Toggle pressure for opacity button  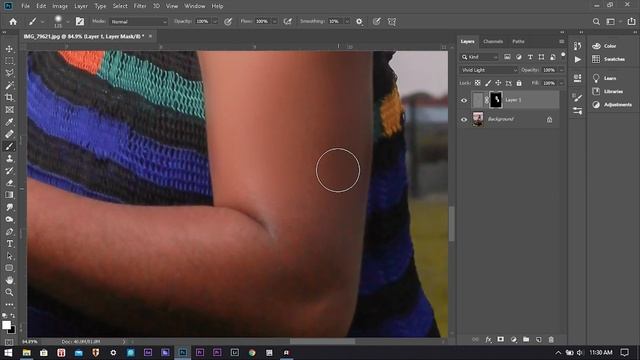[228, 22]
